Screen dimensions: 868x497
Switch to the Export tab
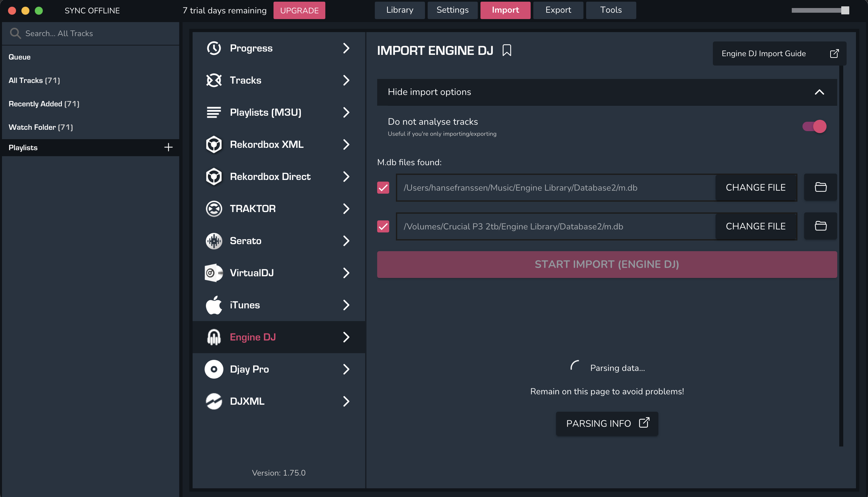pos(558,10)
